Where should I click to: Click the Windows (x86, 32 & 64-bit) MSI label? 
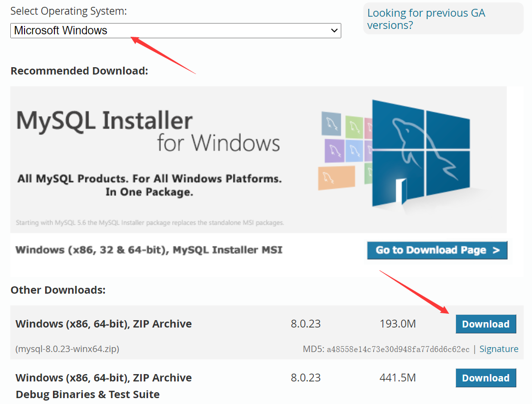pos(148,250)
